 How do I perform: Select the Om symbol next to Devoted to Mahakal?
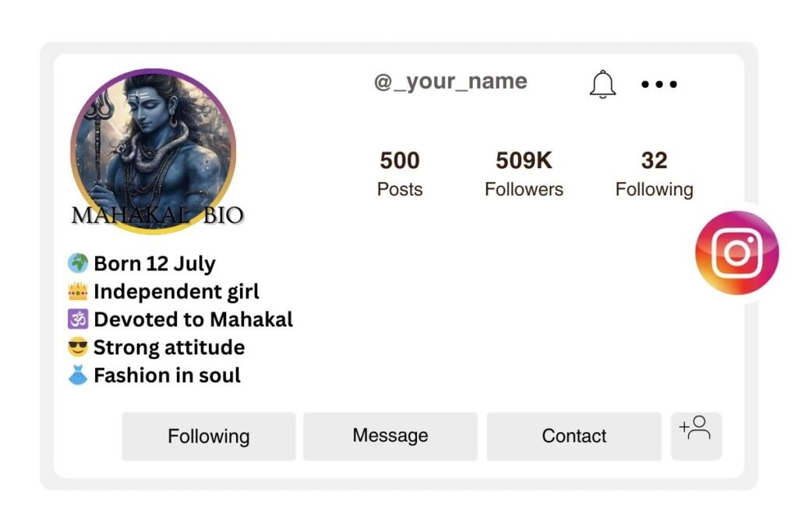tap(77, 319)
